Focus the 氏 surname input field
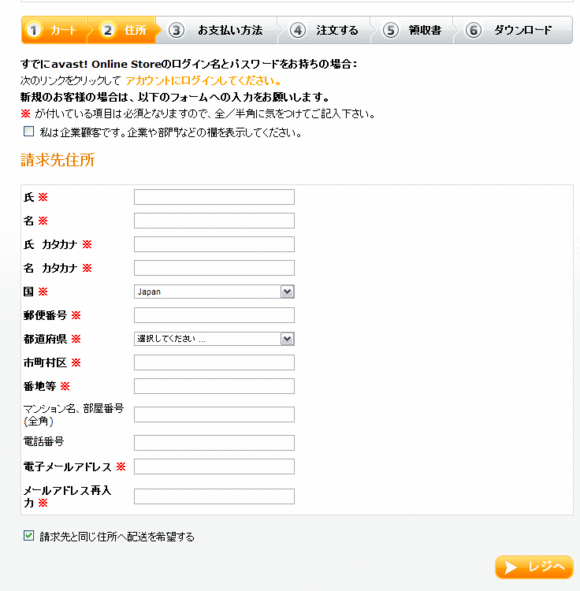The image size is (580, 591). [x=214, y=197]
